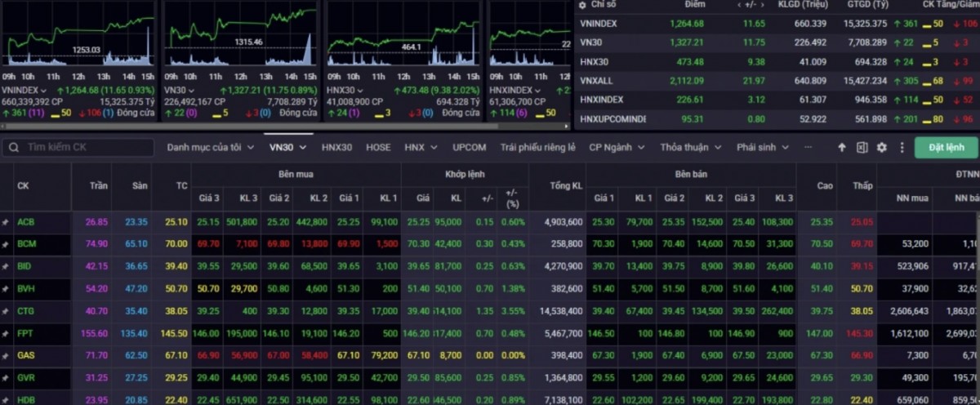Pin the FPT stock row
This screenshot has width=980, height=405.
pyautogui.click(x=6, y=334)
